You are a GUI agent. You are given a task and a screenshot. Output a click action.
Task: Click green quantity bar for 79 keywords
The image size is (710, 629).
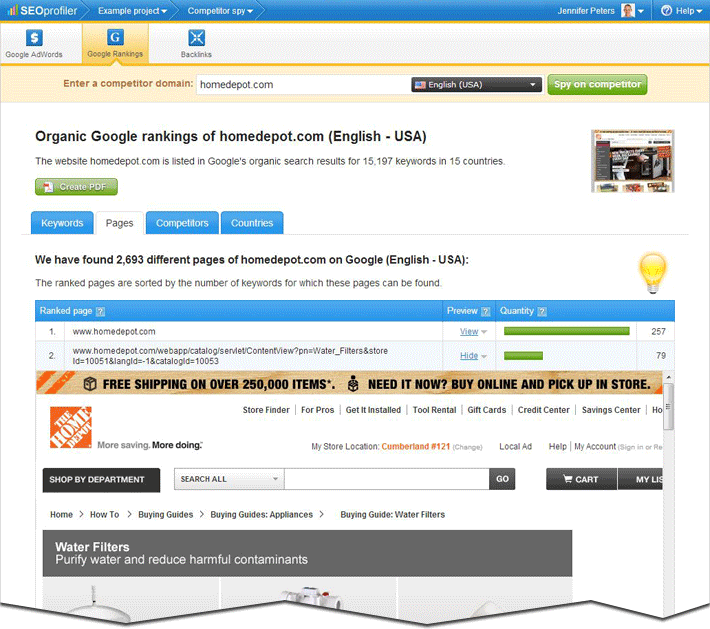[523, 356]
